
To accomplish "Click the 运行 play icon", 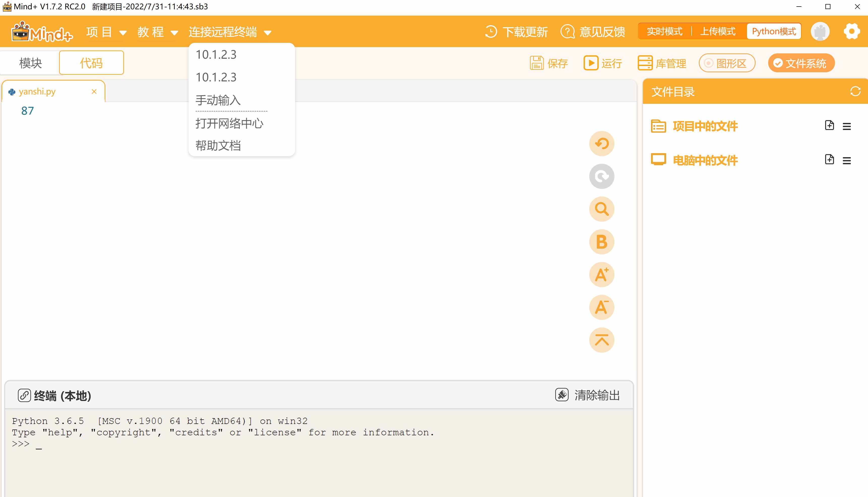I will point(591,63).
